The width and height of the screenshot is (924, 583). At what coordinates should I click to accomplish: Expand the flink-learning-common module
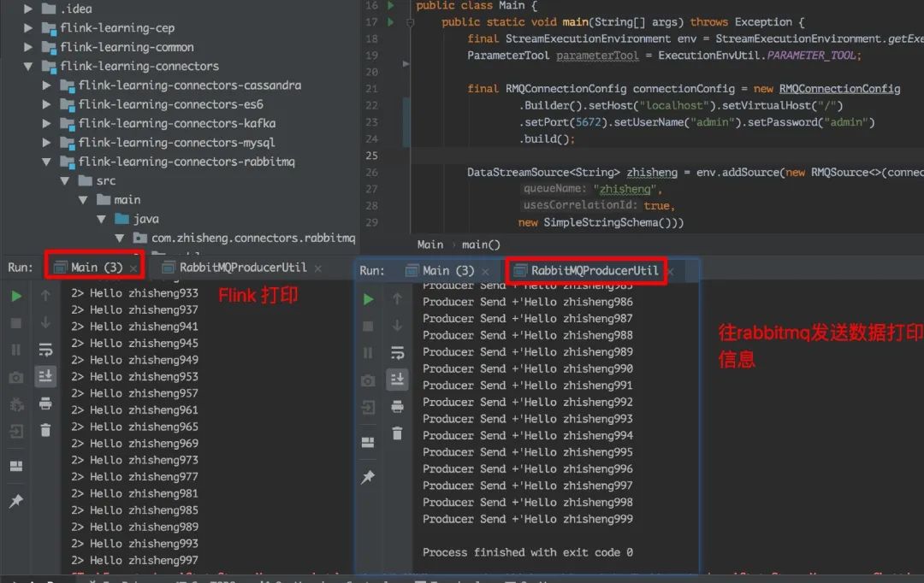(x=27, y=46)
